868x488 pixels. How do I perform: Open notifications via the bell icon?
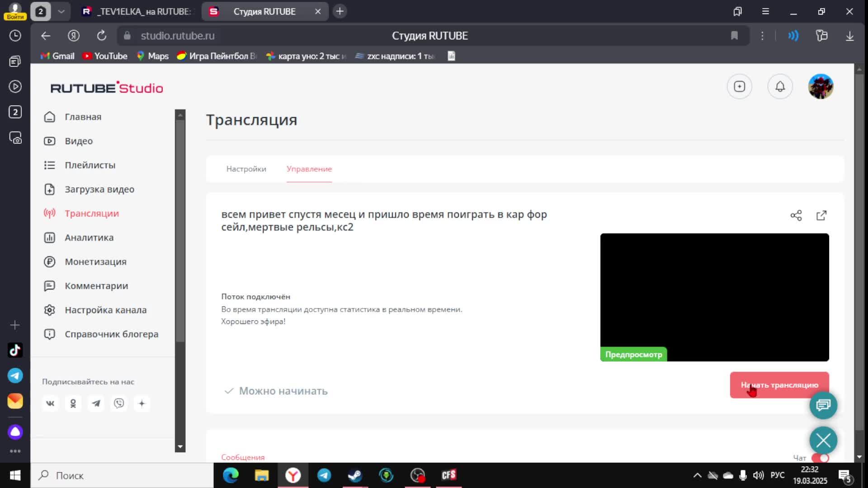coord(780,86)
